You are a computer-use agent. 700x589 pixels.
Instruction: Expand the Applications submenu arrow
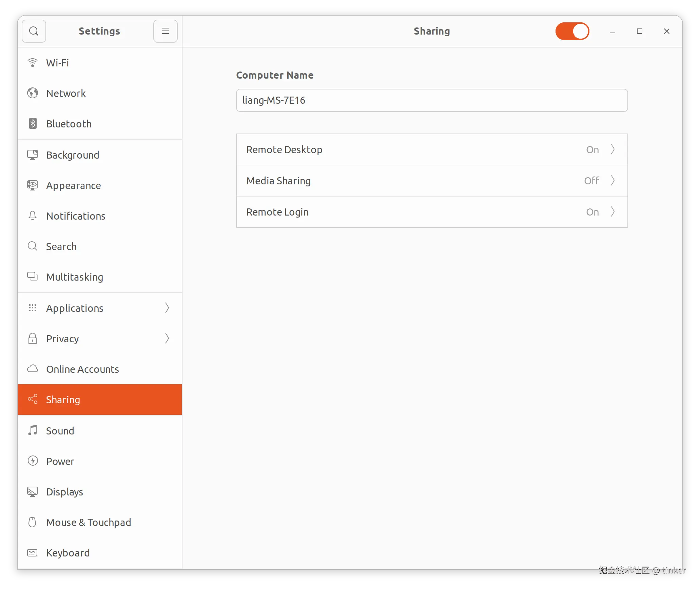tap(167, 308)
